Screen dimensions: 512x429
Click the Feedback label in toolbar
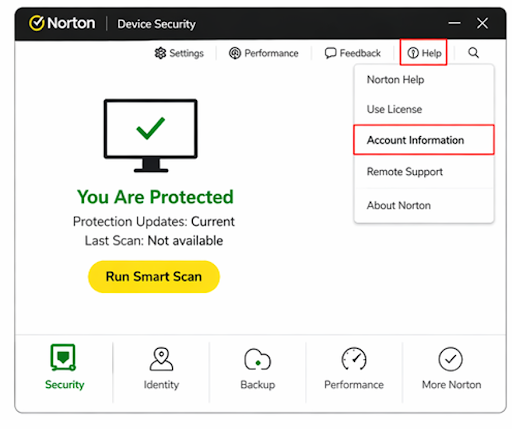pos(360,53)
